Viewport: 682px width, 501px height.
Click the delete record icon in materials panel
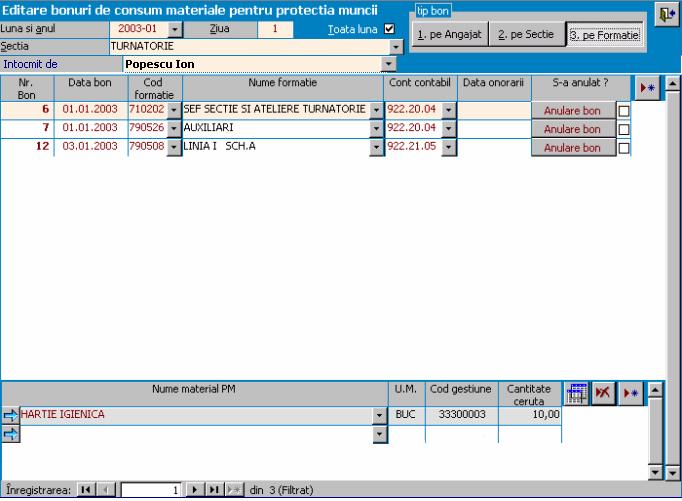point(602,393)
